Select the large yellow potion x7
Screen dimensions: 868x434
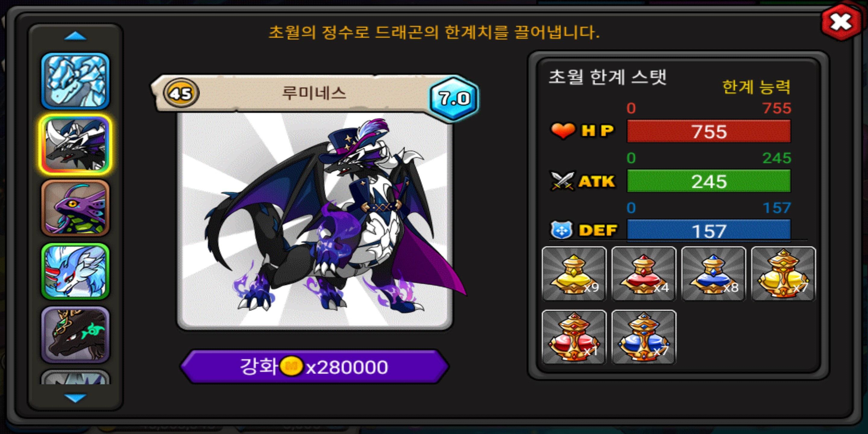pos(783,274)
